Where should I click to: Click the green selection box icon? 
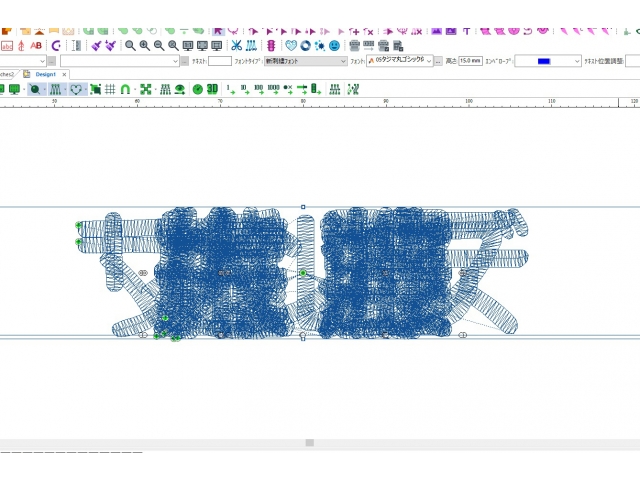[x=96, y=89]
